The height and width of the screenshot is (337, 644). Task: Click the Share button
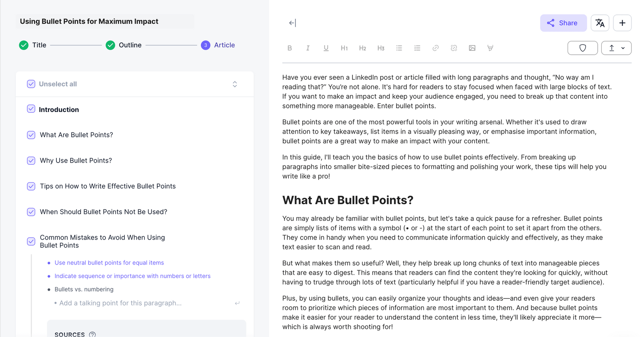tap(563, 23)
